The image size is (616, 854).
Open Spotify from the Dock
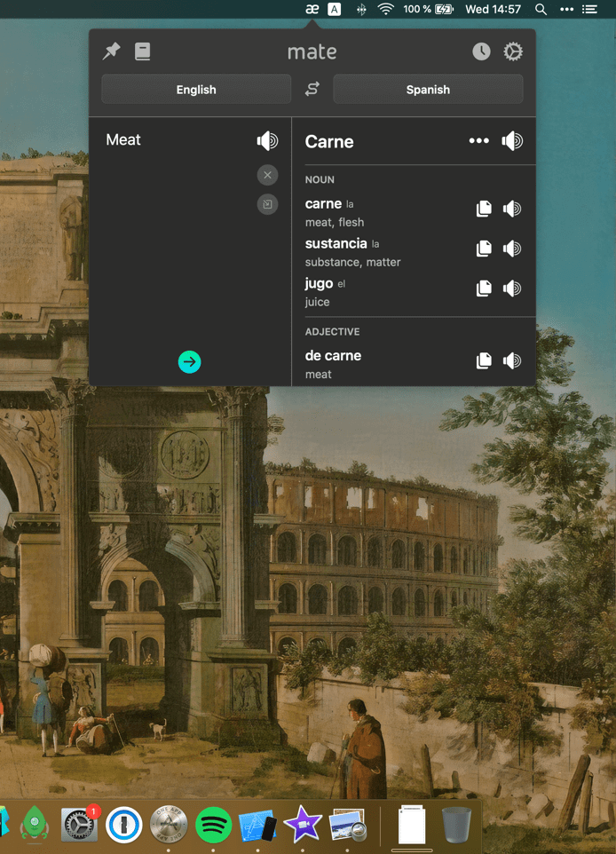pos(213,825)
